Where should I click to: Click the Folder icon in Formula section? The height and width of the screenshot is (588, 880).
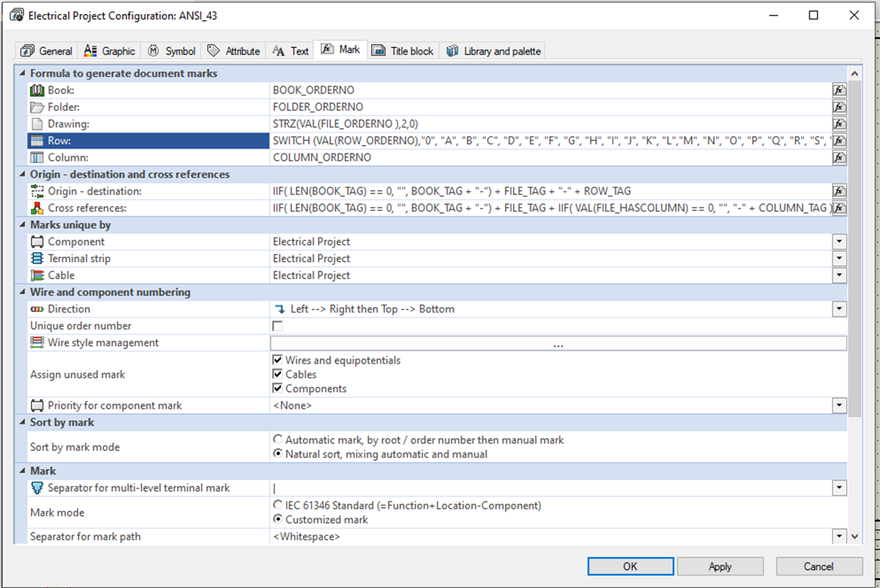35,107
